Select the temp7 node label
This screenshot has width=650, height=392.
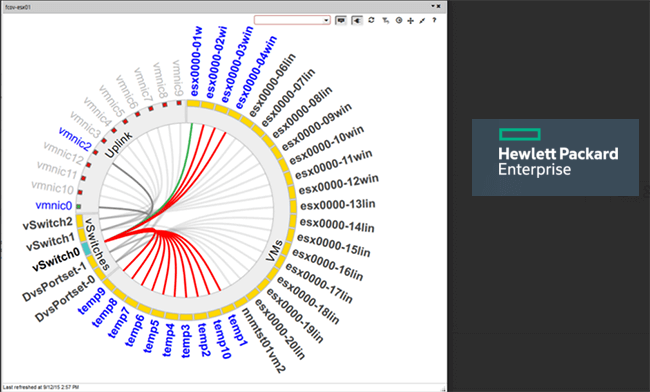119,322
